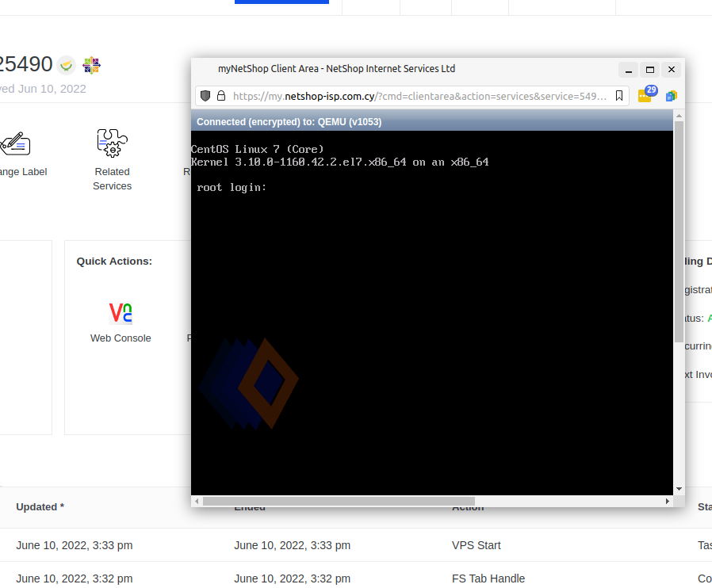Click horizontal scrollbar left arrow in console
This screenshot has height=588, width=712.
(197, 502)
